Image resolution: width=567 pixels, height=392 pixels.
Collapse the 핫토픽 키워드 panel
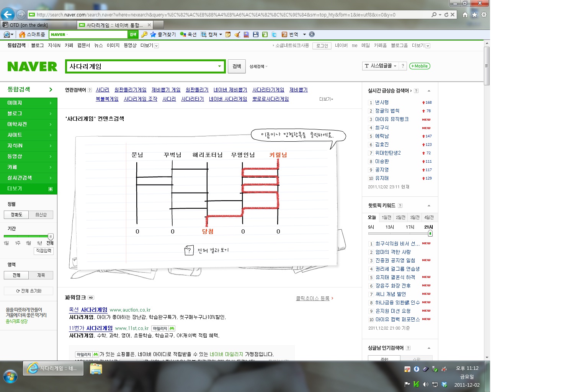click(x=429, y=206)
